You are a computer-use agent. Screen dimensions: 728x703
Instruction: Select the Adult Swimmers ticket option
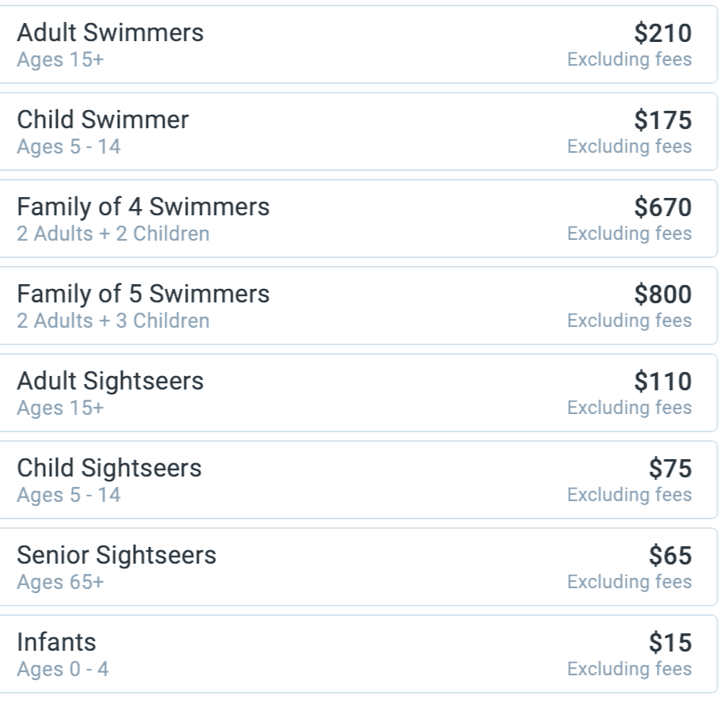click(110, 33)
